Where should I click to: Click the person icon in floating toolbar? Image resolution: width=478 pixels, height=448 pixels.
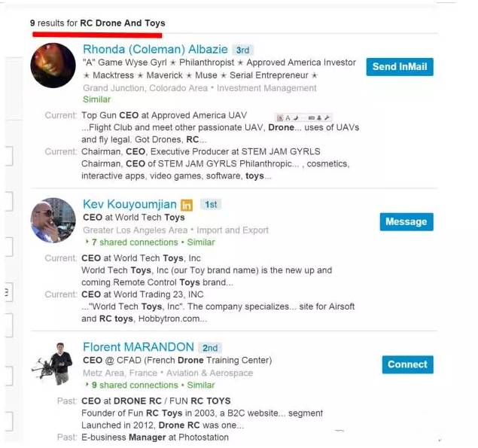click(319, 117)
